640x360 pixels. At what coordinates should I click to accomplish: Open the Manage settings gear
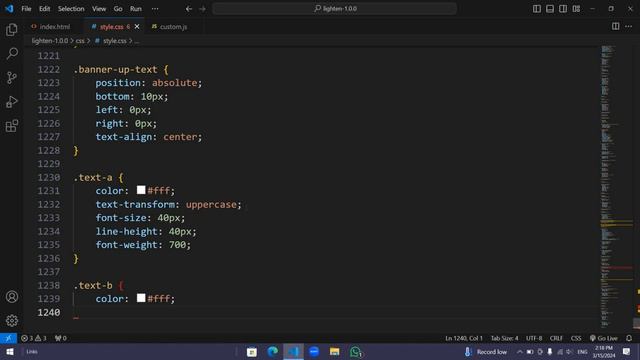click(12, 320)
